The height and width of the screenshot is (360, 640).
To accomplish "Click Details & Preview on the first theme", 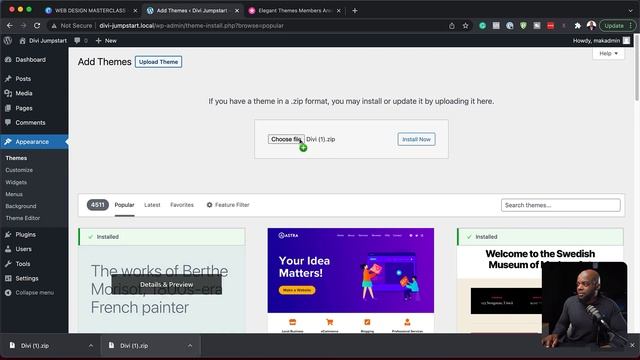I will tap(167, 284).
